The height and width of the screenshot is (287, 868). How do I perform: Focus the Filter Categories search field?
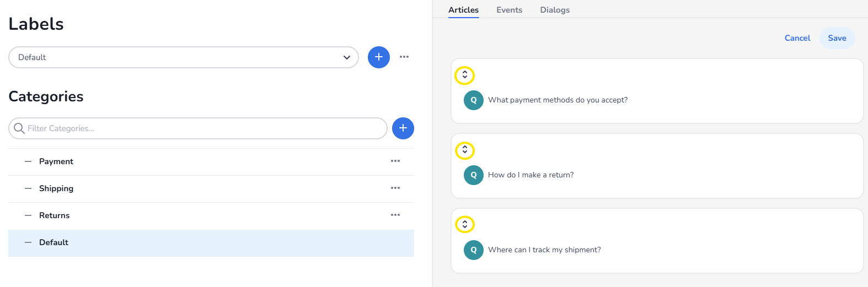pos(204,128)
